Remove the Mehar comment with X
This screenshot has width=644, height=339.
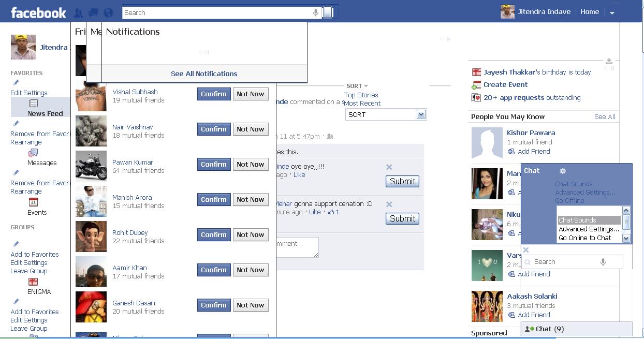tap(389, 204)
